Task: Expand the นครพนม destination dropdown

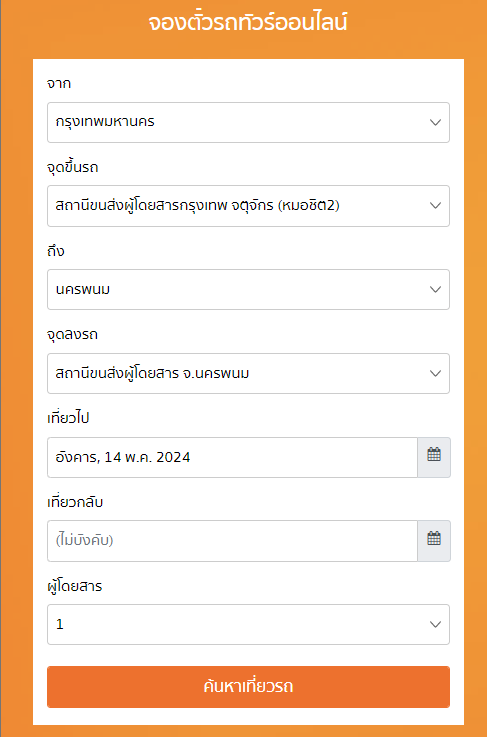Action: (x=248, y=289)
